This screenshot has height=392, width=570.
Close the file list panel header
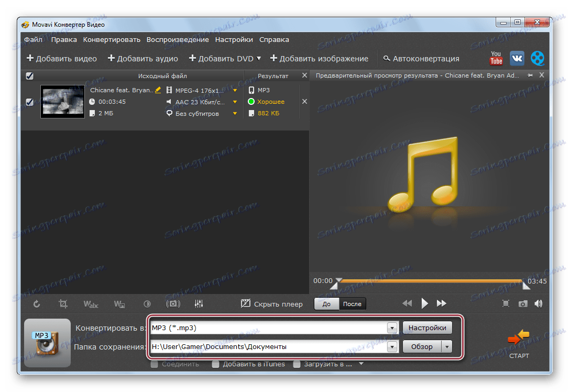pyautogui.click(x=304, y=75)
